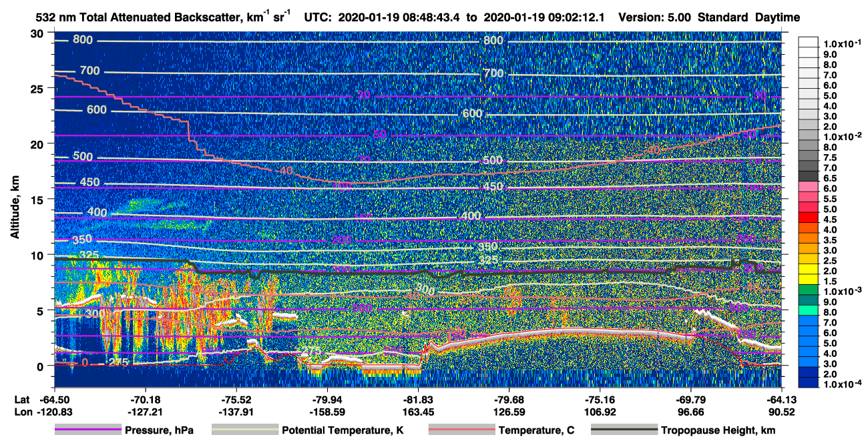Click the longitude value -137.91

[x=236, y=412]
